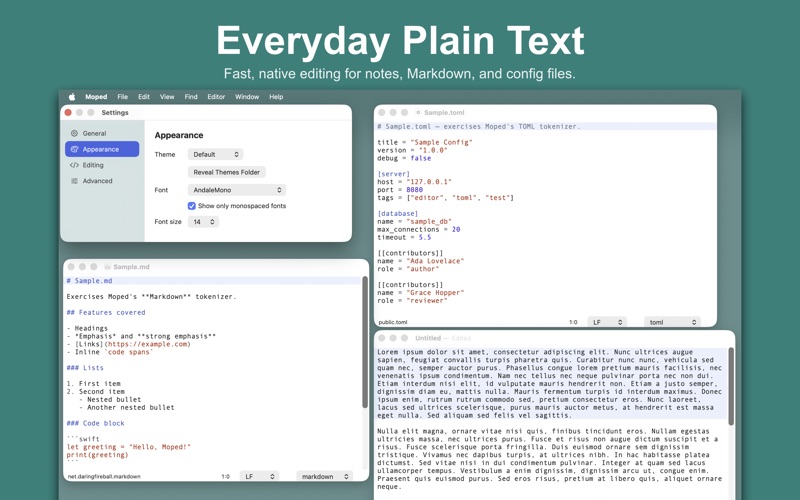Open markdown language dropdown in Sample.md

[324, 476]
